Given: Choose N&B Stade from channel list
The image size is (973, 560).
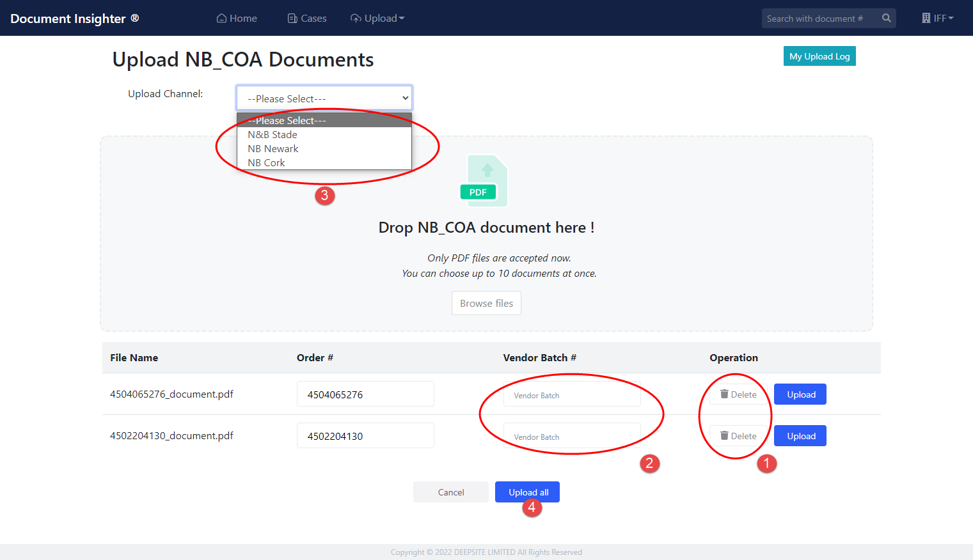Looking at the screenshot, I should point(273,135).
